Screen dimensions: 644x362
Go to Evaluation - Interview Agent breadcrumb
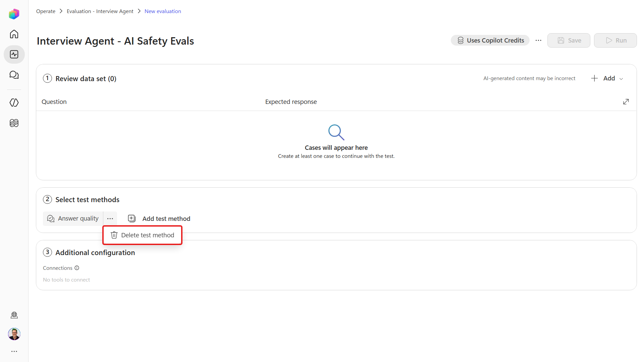point(100,11)
